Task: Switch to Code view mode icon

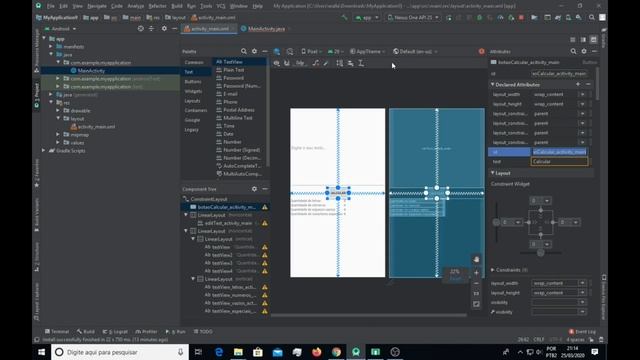Action: [x=573, y=40]
